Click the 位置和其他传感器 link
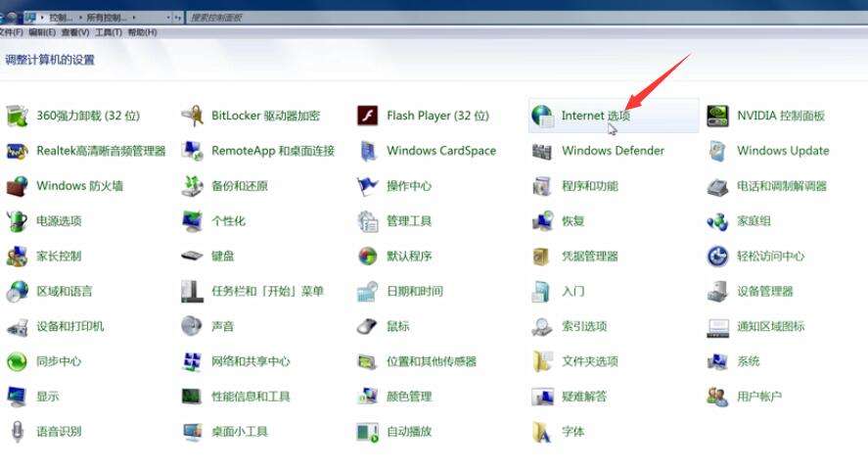The image size is (868, 470). tap(432, 361)
